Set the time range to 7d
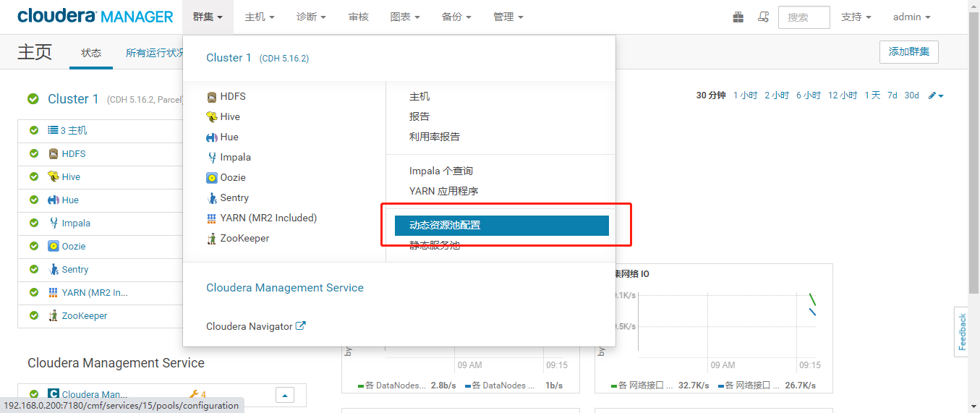Viewport: 980px width, 413px height. tap(892, 95)
